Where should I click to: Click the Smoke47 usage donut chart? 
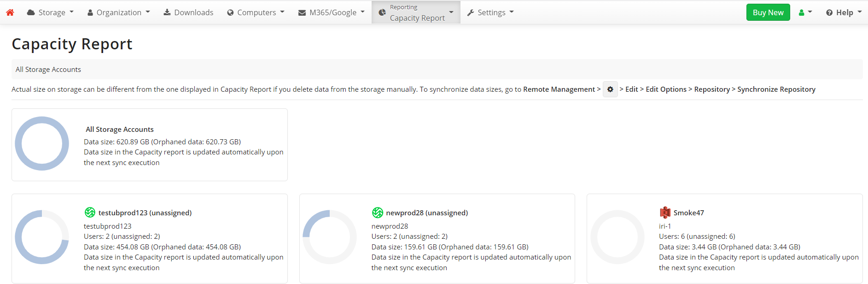(x=618, y=237)
